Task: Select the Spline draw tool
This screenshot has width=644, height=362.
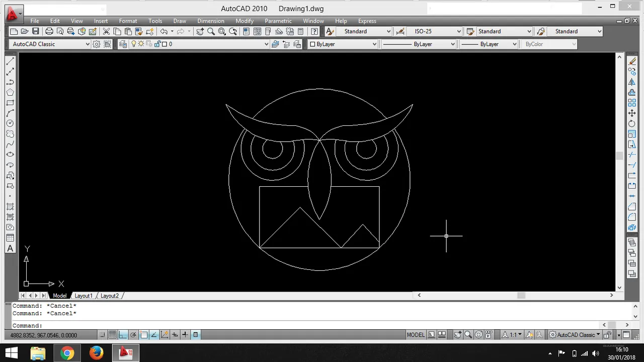Action: pyautogui.click(x=10, y=144)
